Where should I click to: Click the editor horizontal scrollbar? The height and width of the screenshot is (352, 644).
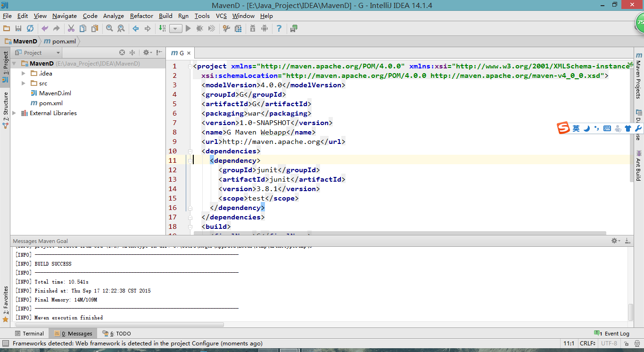tap(400, 233)
